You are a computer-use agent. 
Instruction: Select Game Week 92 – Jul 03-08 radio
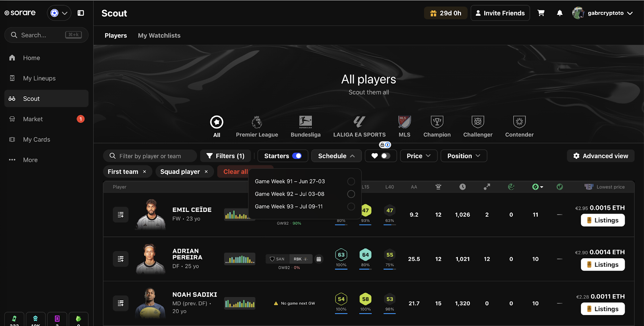pos(351,194)
